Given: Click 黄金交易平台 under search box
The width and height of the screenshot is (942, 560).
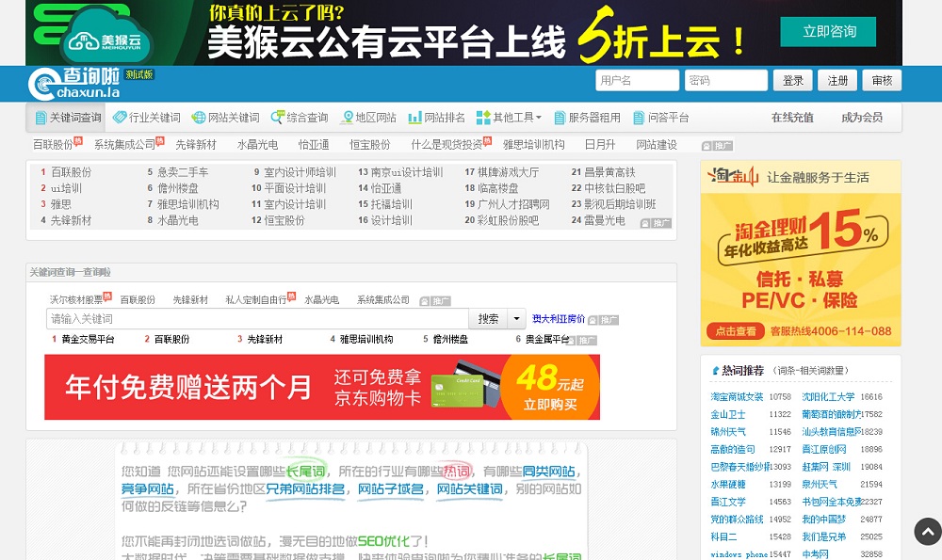Looking at the screenshot, I should click(88, 339).
